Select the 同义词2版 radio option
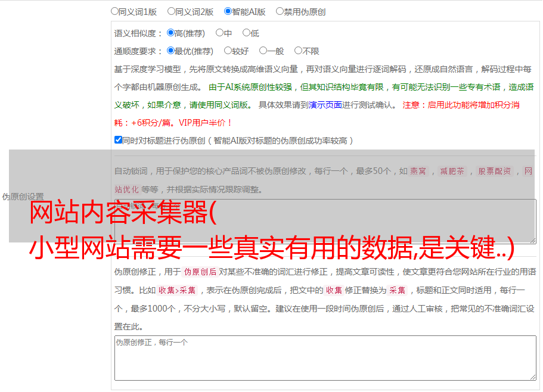Image resolution: width=543 pixels, height=392 pixels. [x=171, y=11]
